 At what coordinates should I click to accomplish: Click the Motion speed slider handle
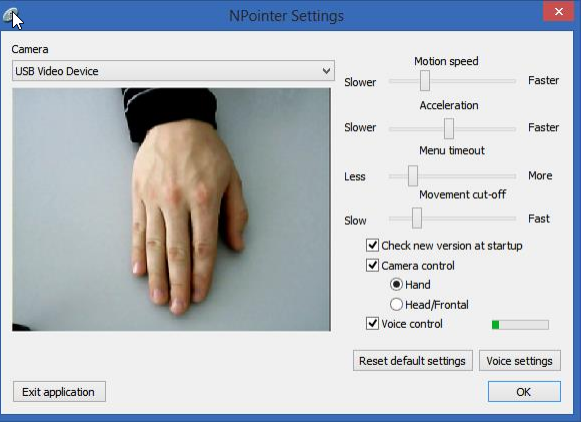point(425,80)
